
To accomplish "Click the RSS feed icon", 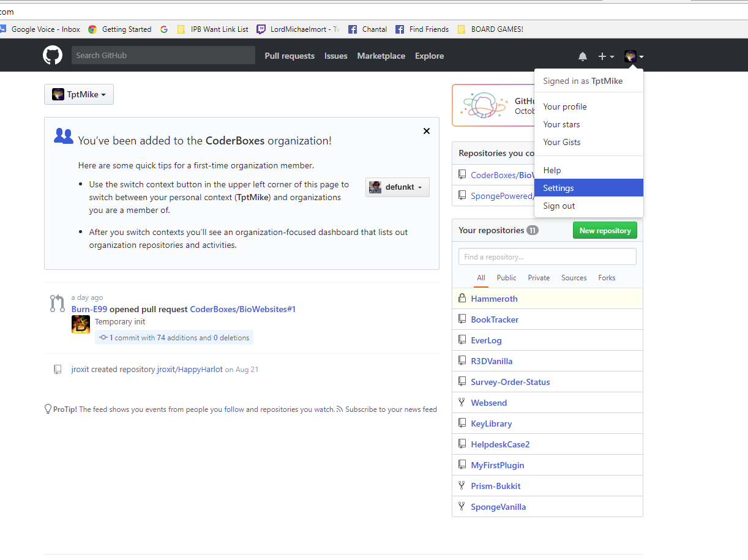I will (x=340, y=409).
